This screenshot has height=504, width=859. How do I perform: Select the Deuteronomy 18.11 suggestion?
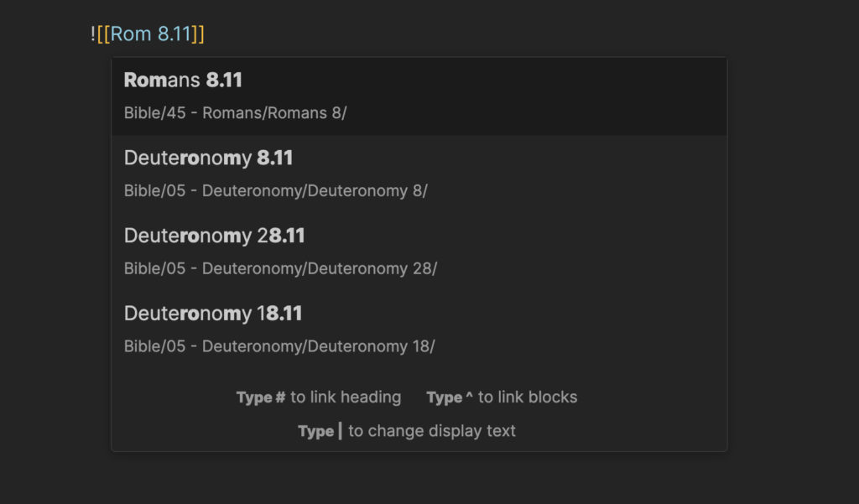click(x=419, y=330)
